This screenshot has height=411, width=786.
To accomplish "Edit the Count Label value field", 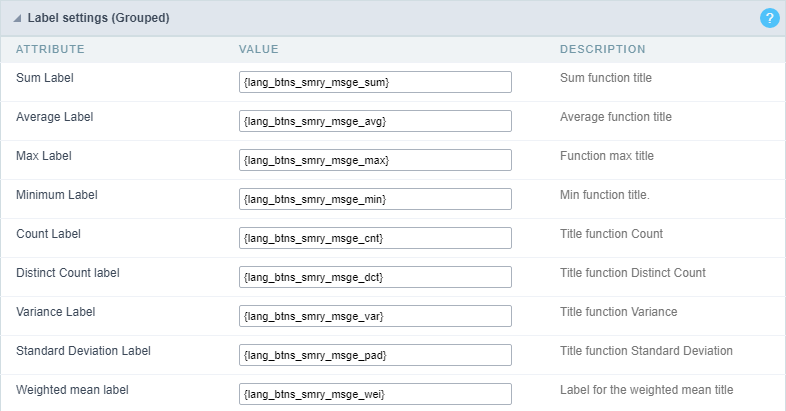I will [x=375, y=238].
